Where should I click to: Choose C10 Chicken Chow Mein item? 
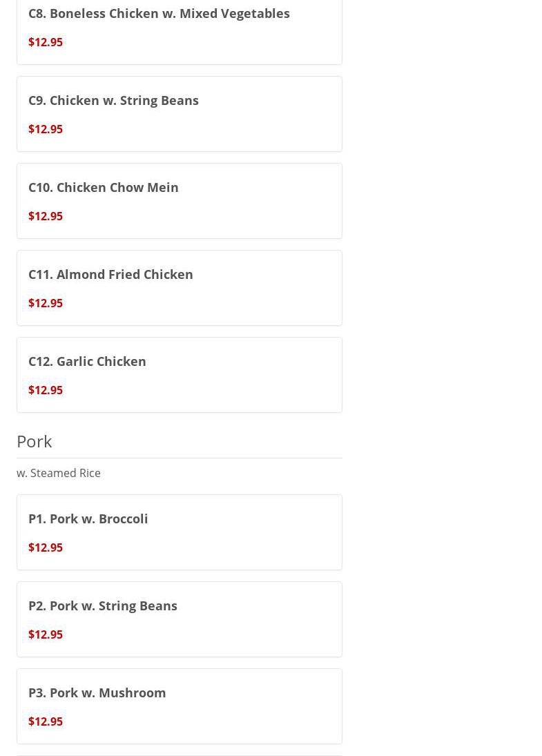tap(104, 187)
